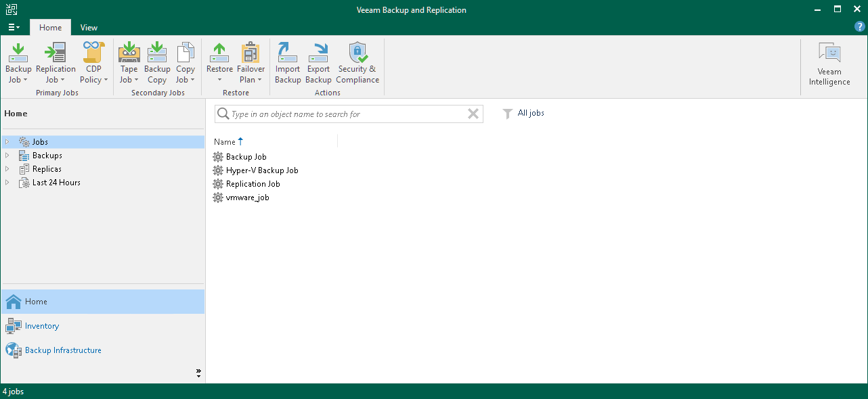
Task: Select the Backup Job gear icon
Action: (218, 157)
